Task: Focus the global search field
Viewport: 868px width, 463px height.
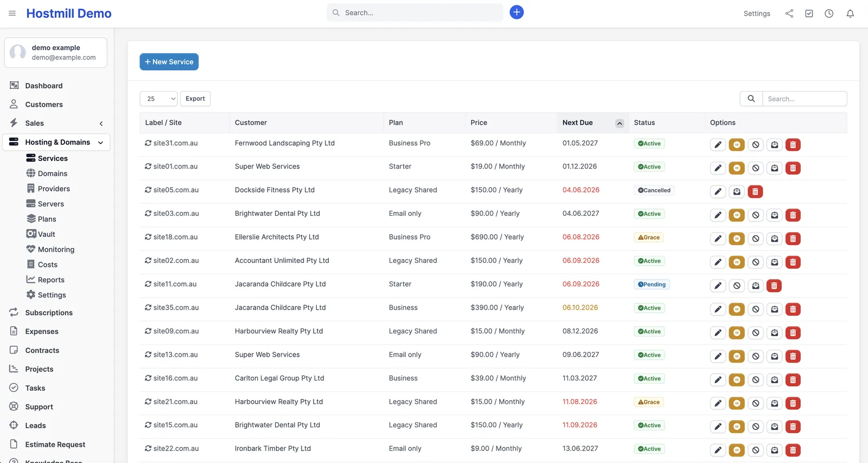Action: (x=415, y=12)
